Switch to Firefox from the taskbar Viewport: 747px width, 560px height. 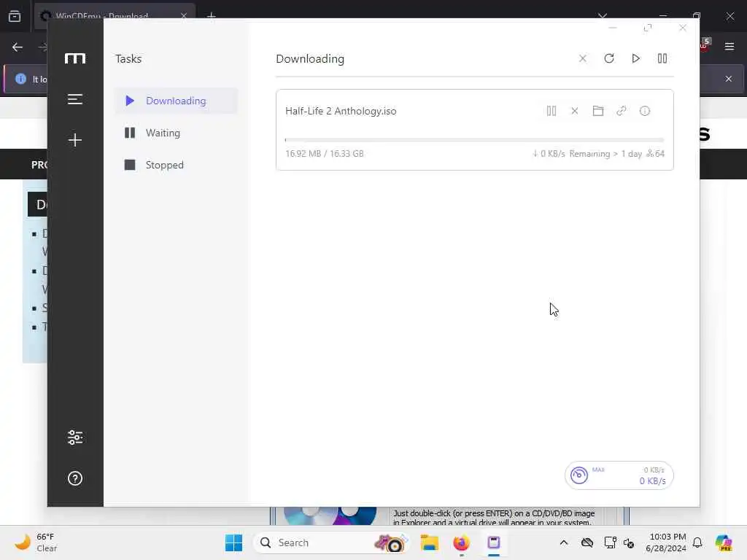pos(461,542)
